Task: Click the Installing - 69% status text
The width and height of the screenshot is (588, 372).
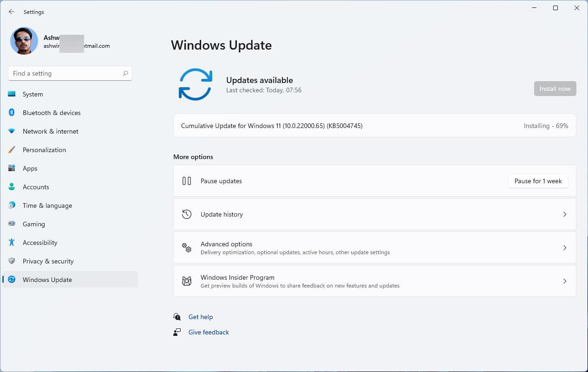Action: [x=546, y=126]
